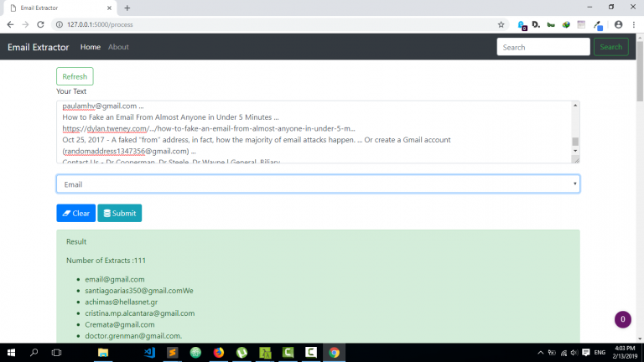The width and height of the screenshot is (644, 362).
Task: Click the textarea resize handle
Action: 577,160
